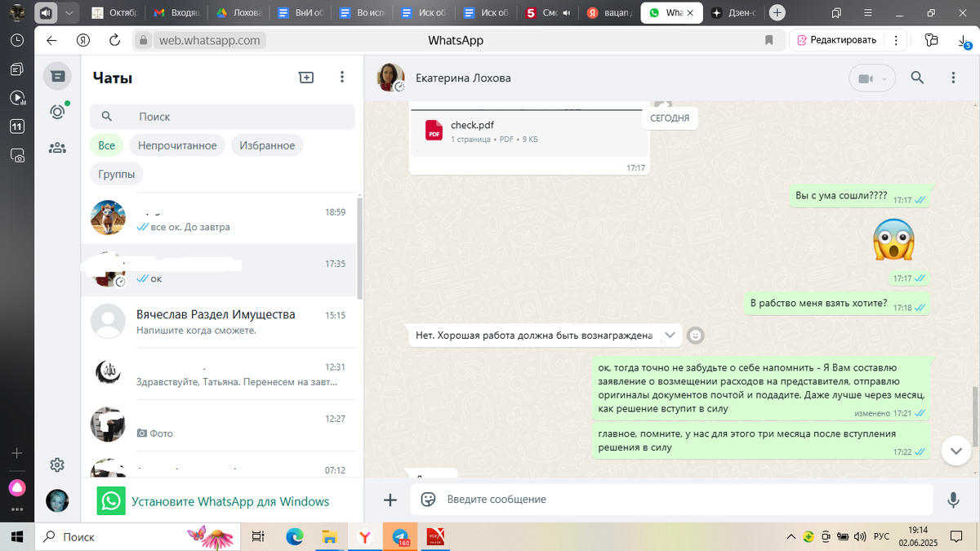Switch to the ВнИ об document tab
Screen dimensions: 980x551
coord(301,13)
